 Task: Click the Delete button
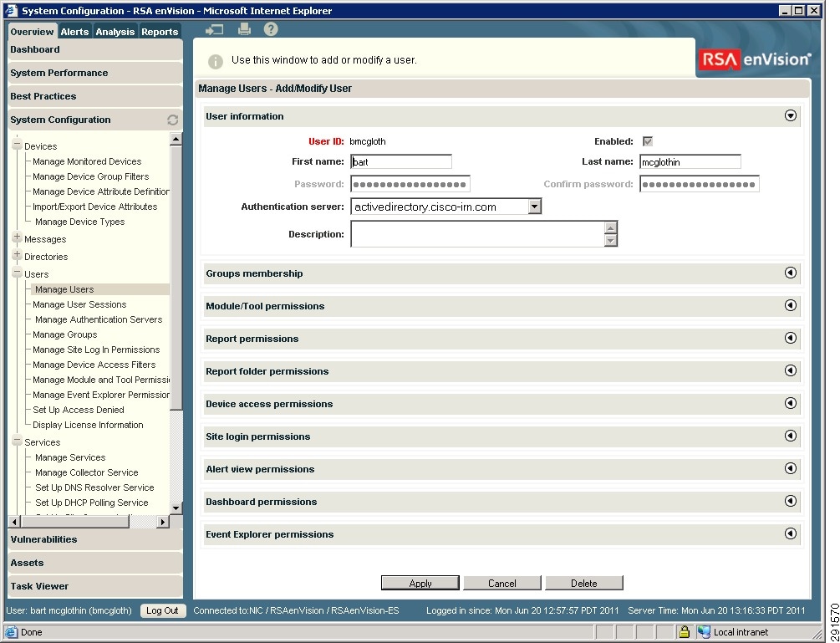(x=584, y=583)
